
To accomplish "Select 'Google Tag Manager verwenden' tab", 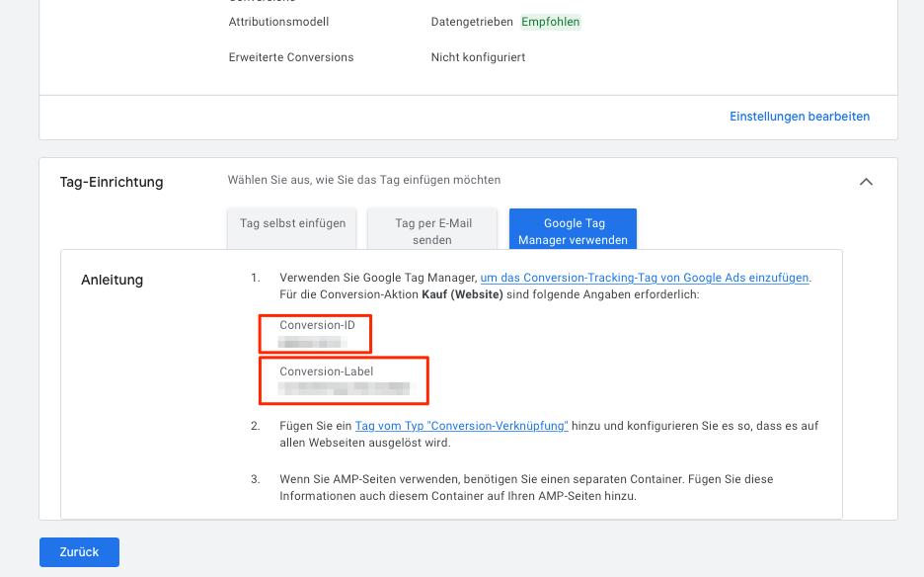I will point(573,228).
